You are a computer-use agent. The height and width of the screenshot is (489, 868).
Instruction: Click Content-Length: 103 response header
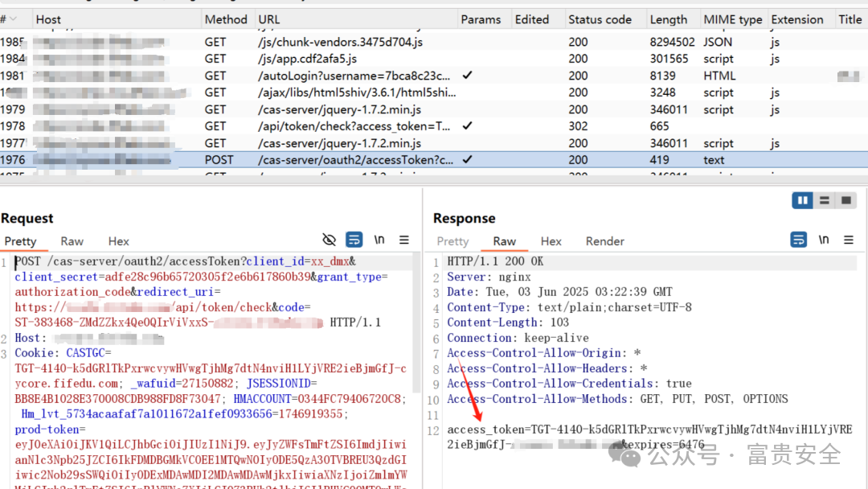pos(508,323)
